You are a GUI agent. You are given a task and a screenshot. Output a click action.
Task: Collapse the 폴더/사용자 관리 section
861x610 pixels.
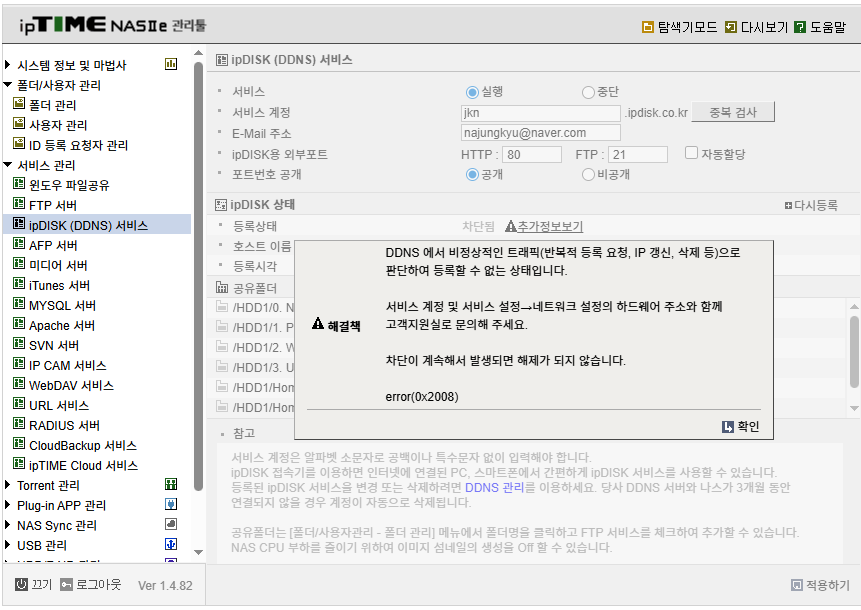click(x=8, y=85)
